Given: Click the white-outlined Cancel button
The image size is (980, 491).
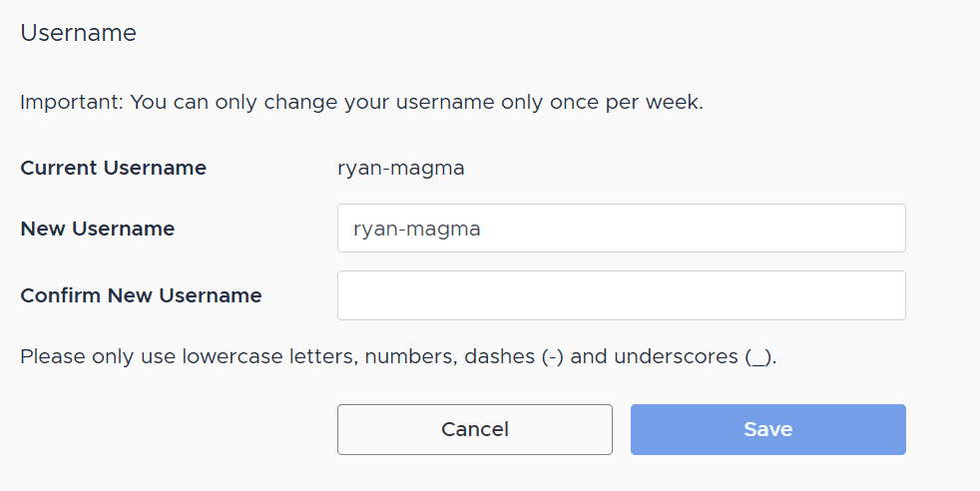Looking at the screenshot, I should pos(474,429).
